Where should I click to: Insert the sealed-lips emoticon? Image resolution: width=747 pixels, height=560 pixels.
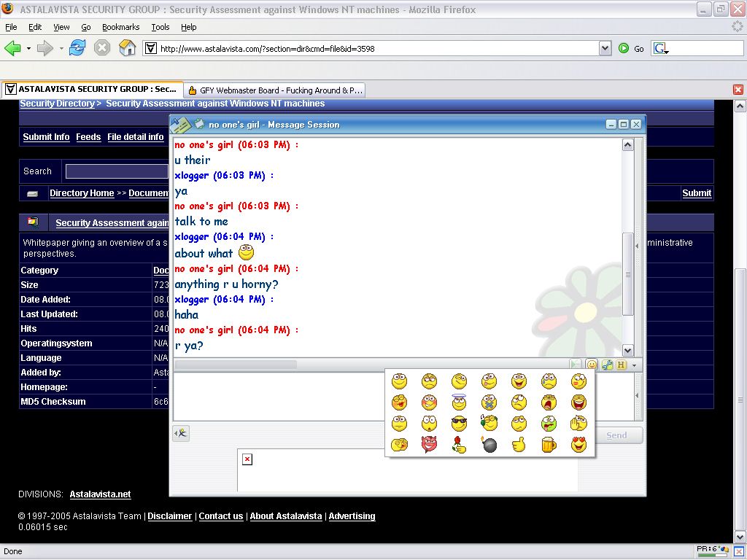(489, 402)
